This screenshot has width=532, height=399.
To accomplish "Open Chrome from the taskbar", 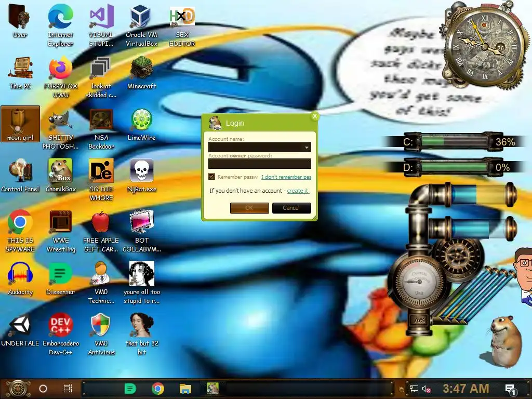I will [158, 389].
